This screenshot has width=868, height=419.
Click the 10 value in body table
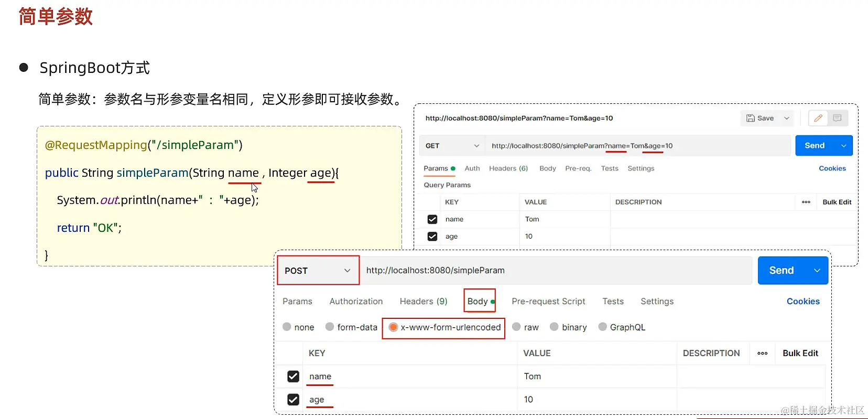coord(528,400)
